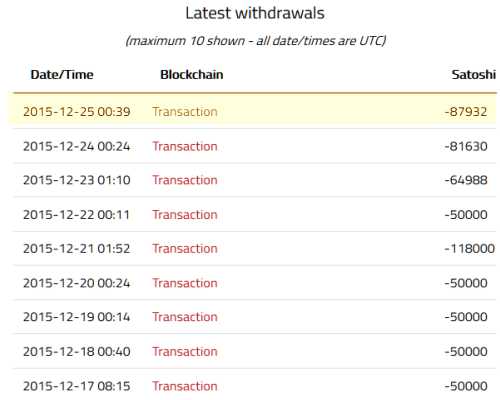Open Transaction link for 2015-12-23 01:10
Image resolution: width=500 pixels, height=400 pixels.
185,180
